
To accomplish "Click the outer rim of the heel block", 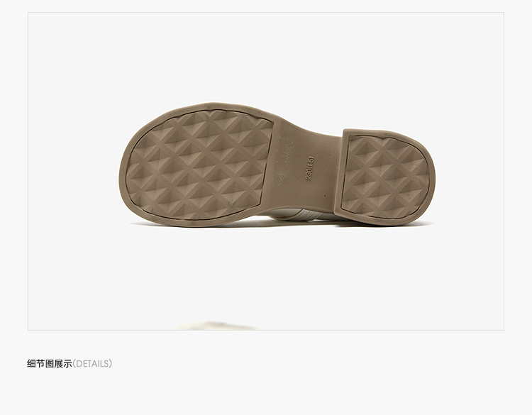I will pyautogui.click(x=433, y=178).
